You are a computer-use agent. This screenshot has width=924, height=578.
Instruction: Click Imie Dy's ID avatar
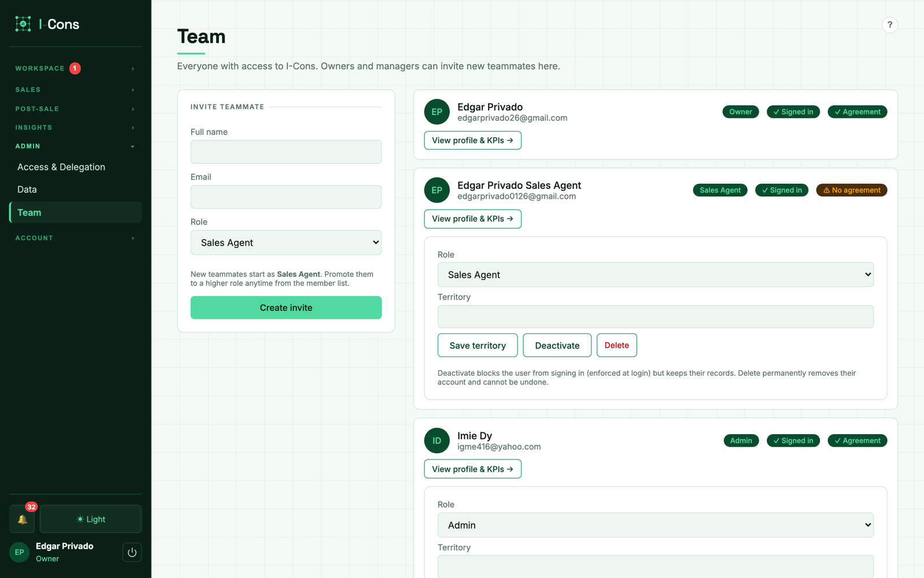coord(437,440)
